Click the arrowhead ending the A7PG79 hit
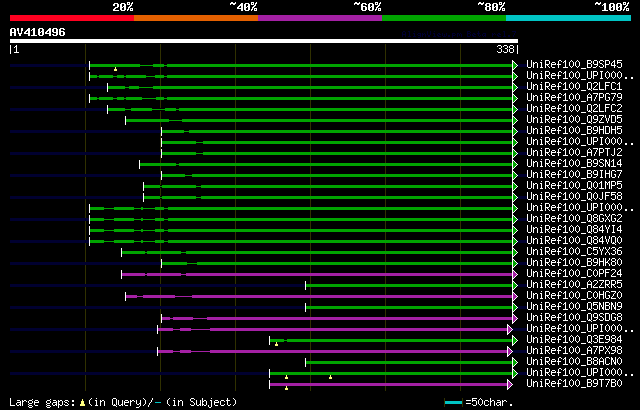The height and width of the screenshot is (410, 640). tap(515, 98)
